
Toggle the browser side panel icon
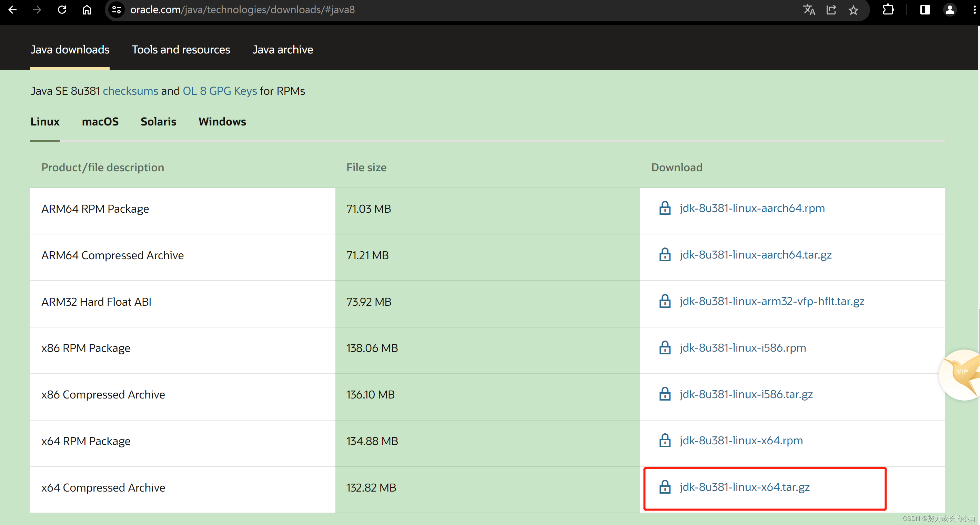pos(925,10)
